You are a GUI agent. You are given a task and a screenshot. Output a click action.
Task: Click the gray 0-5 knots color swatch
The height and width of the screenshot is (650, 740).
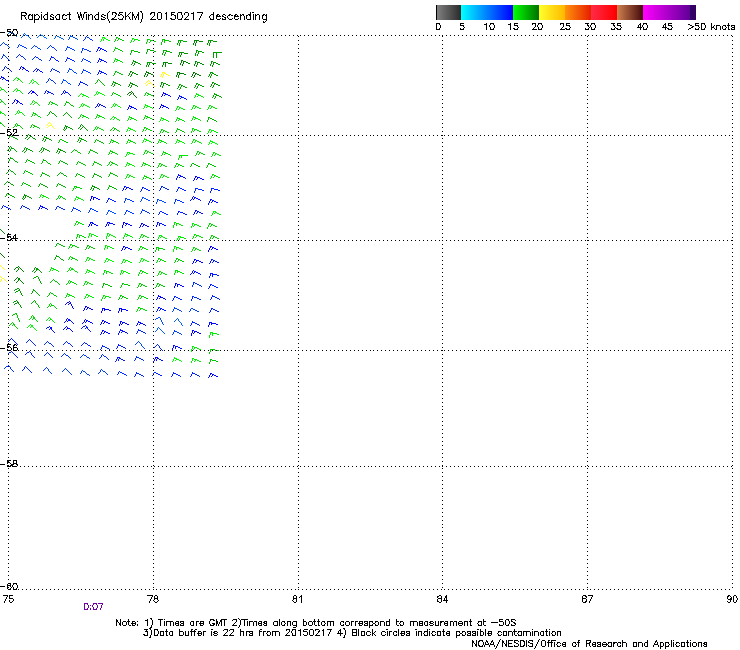point(448,12)
